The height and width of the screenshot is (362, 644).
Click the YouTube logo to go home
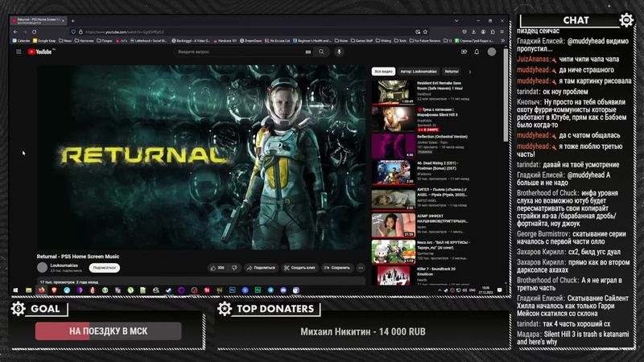(x=40, y=51)
